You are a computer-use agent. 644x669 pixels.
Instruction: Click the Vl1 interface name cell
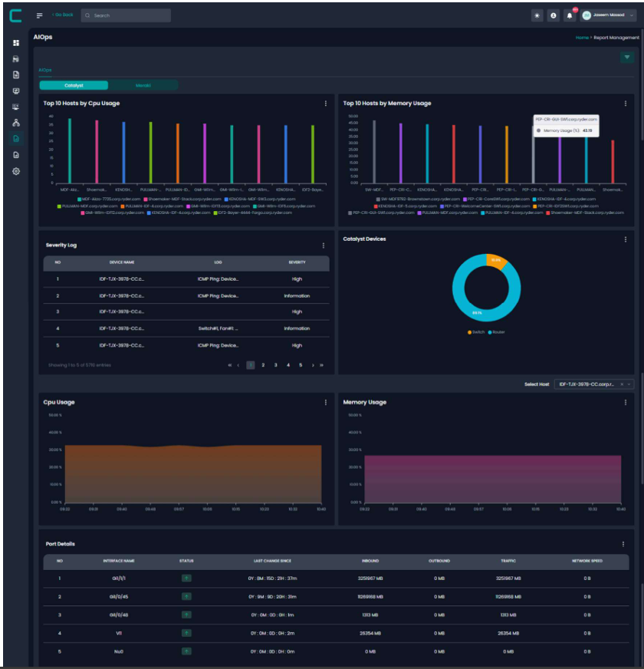click(x=119, y=634)
